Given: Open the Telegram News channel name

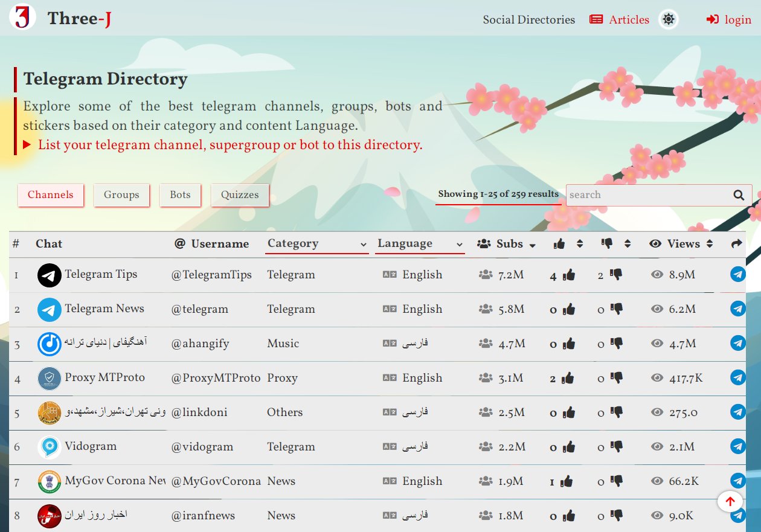Looking at the screenshot, I should (104, 309).
